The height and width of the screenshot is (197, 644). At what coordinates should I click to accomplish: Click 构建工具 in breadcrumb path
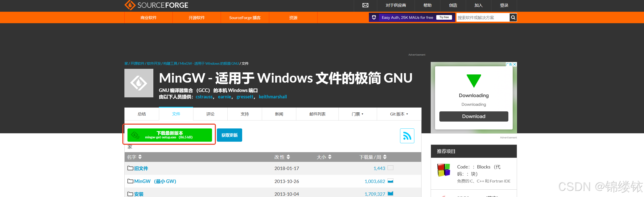pos(170,63)
